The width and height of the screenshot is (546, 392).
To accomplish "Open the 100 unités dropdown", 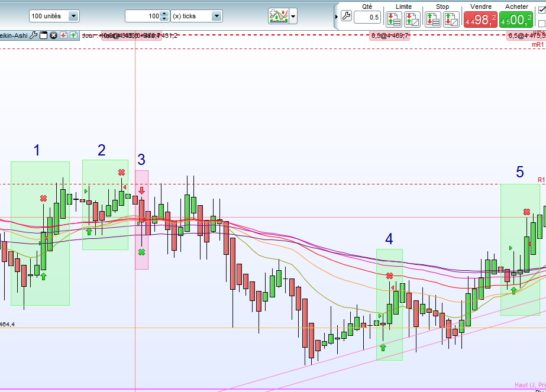I will tap(54, 16).
